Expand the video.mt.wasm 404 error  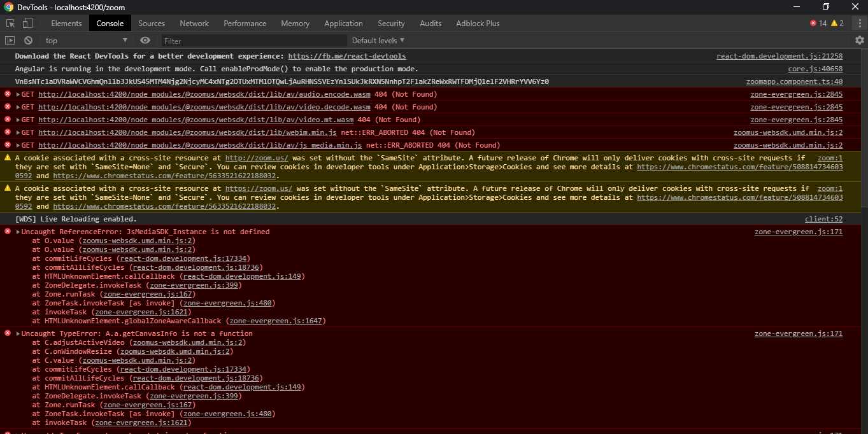point(18,120)
